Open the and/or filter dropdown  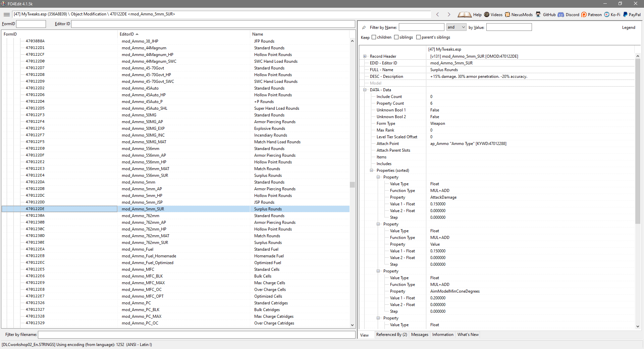tap(456, 27)
